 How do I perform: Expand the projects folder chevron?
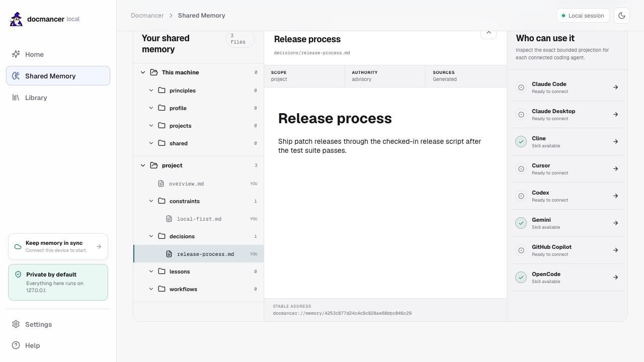tap(151, 126)
